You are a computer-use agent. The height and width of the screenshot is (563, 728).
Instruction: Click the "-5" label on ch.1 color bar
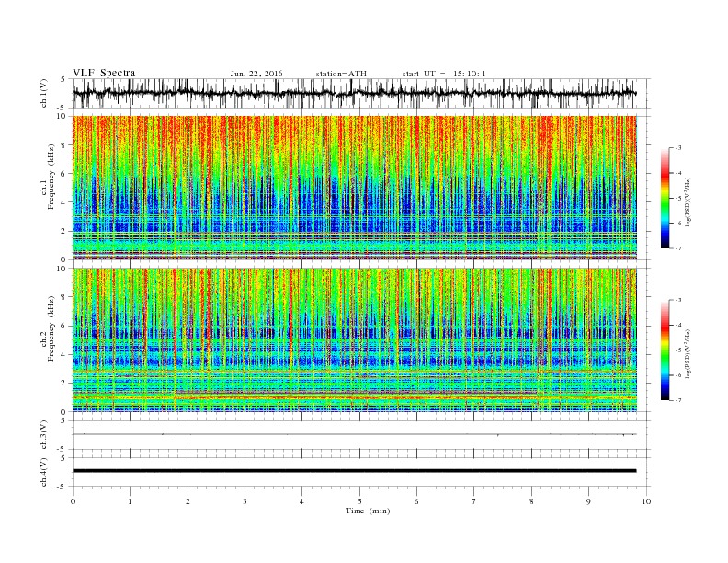(678, 199)
